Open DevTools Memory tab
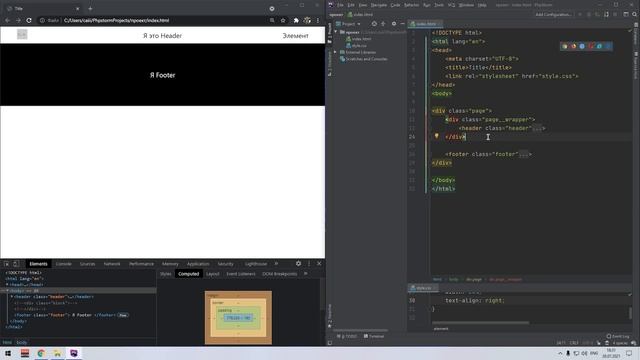 coord(170,264)
